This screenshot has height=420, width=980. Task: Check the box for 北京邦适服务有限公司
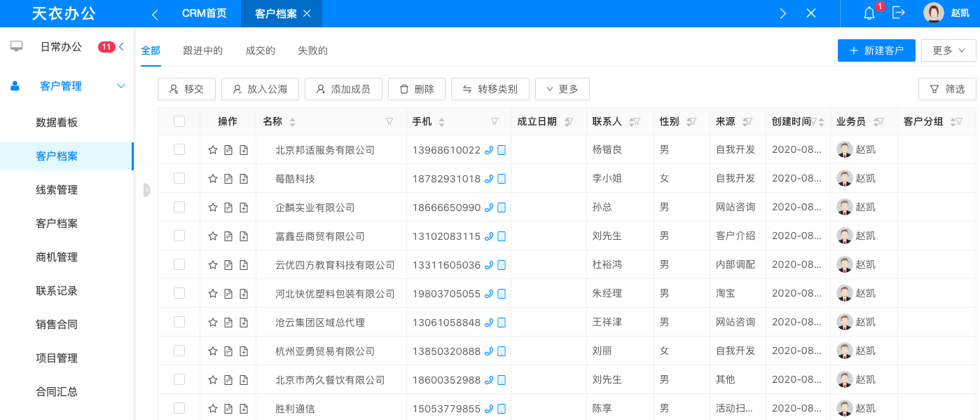coord(179,149)
